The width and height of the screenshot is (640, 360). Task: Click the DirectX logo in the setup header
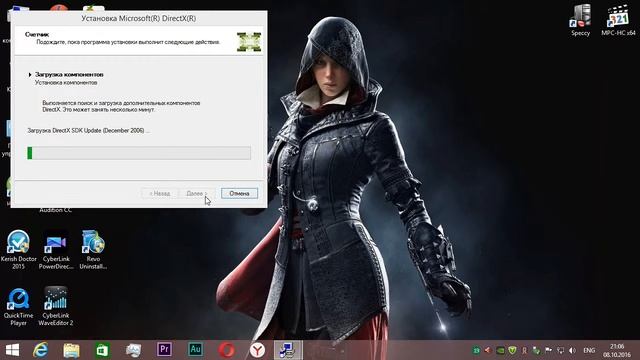click(x=249, y=42)
